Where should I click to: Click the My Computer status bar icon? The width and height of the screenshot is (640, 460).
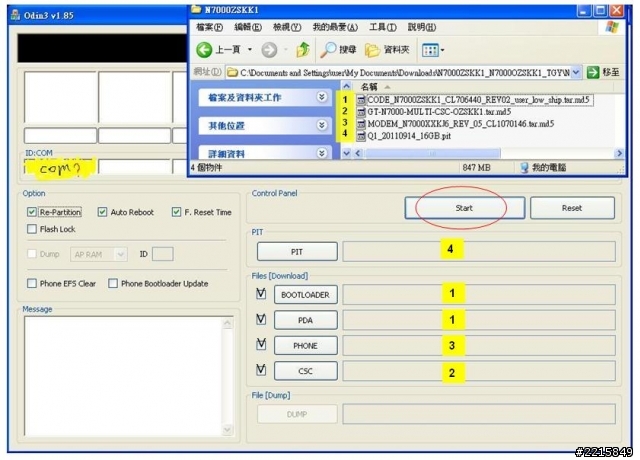click(x=524, y=167)
